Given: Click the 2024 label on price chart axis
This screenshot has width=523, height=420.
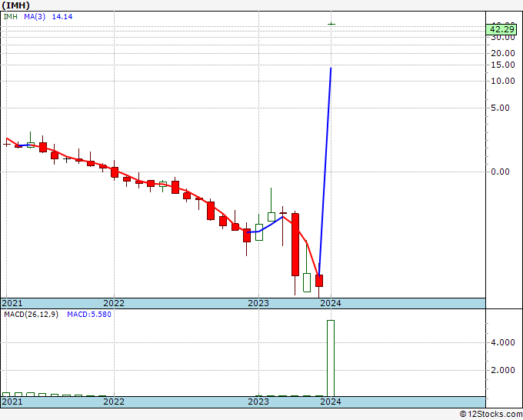Looking at the screenshot, I should click(x=331, y=303).
